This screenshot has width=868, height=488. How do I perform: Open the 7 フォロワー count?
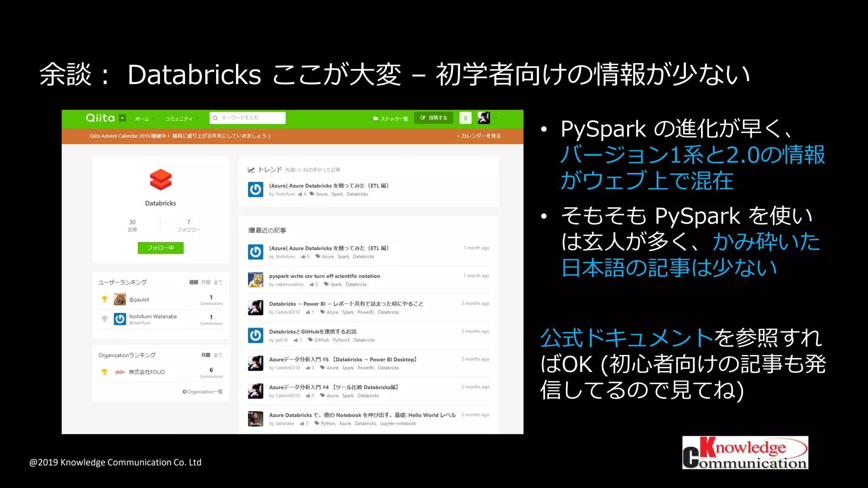point(189,225)
